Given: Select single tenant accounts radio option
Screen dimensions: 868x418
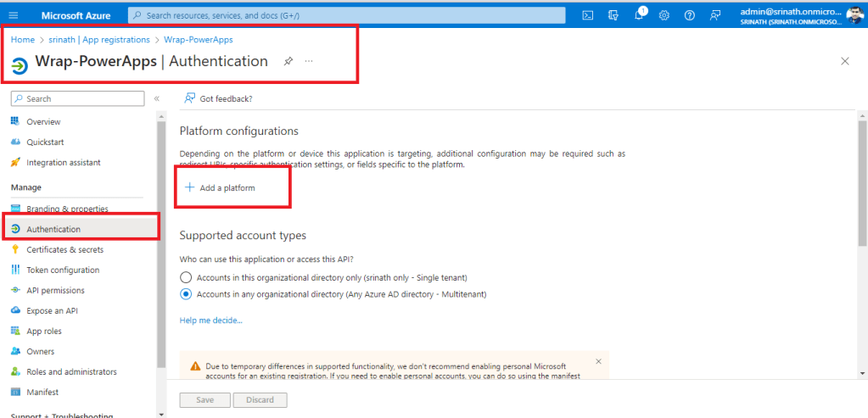Looking at the screenshot, I should click(x=187, y=277).
